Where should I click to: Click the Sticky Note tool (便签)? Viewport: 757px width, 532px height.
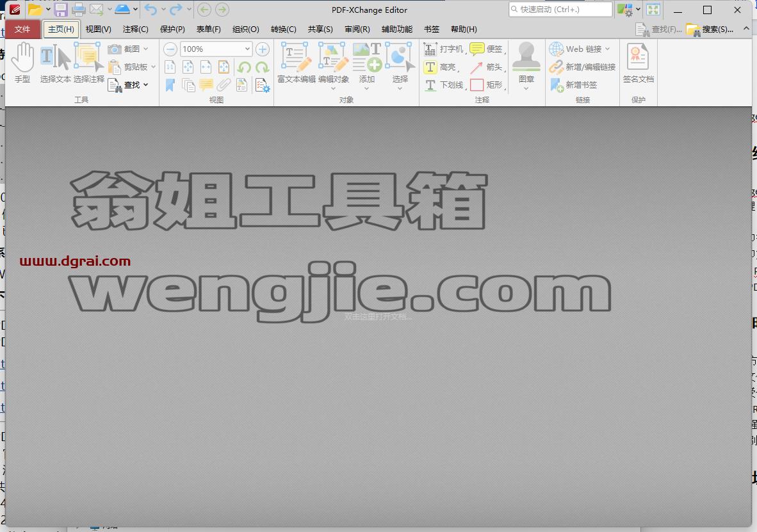(487, 49)
